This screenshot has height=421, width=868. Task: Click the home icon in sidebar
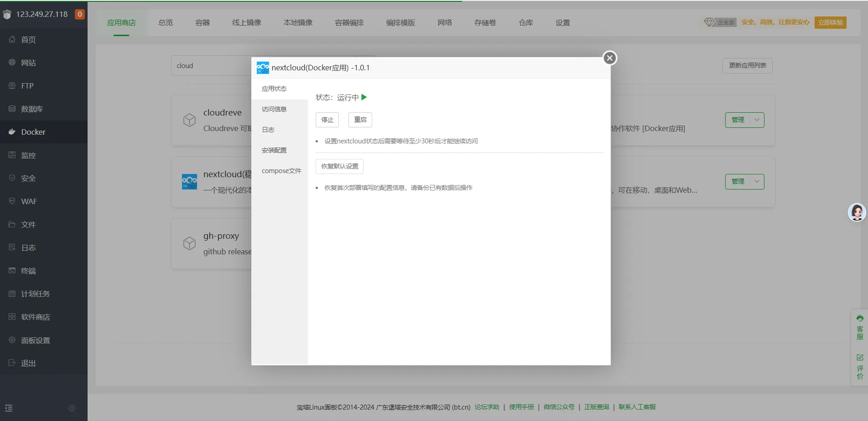point(12,40)
